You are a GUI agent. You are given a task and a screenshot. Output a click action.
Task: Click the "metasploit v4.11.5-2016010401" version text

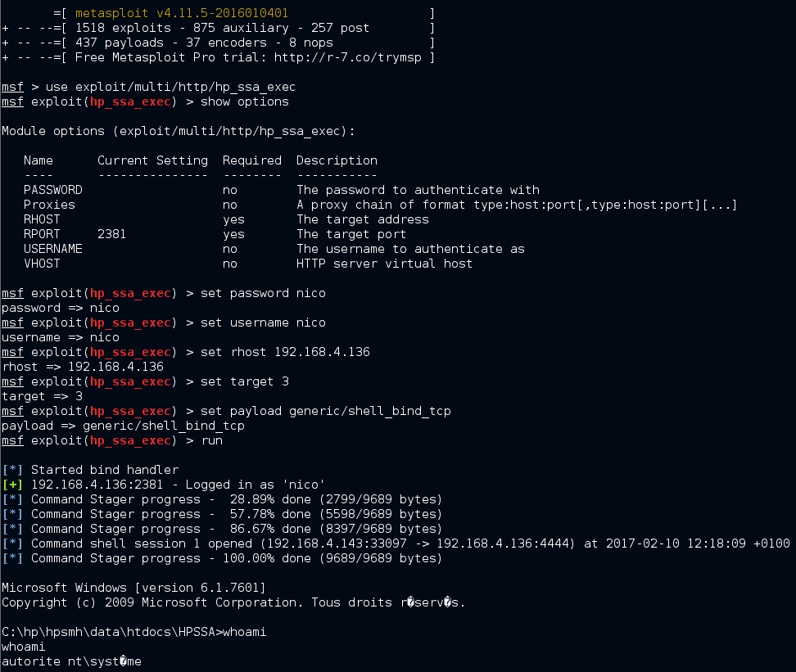pos(182,13)
